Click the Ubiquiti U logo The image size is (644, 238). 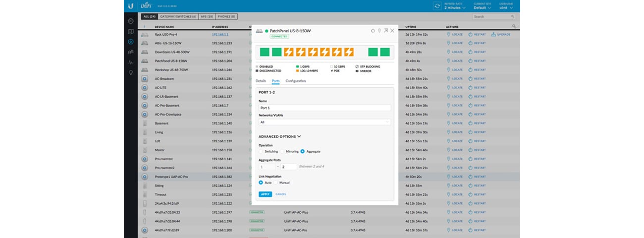click(x=131, y=6)
